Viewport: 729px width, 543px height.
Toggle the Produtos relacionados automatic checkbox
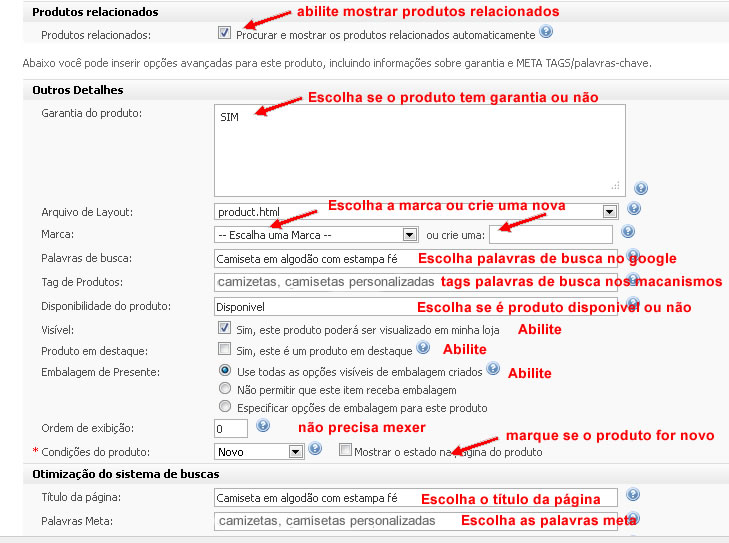pos(224,33)
